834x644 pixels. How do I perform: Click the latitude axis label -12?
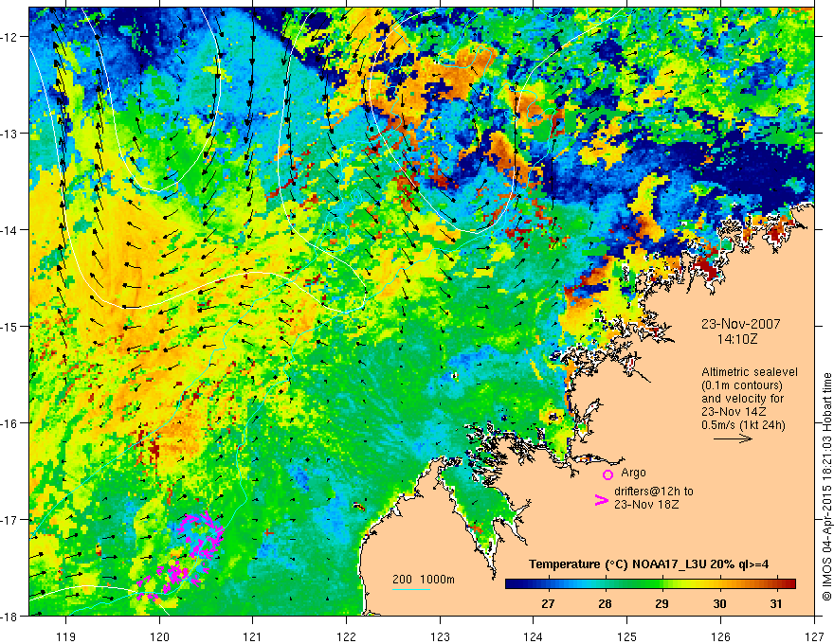click(10, 37)
